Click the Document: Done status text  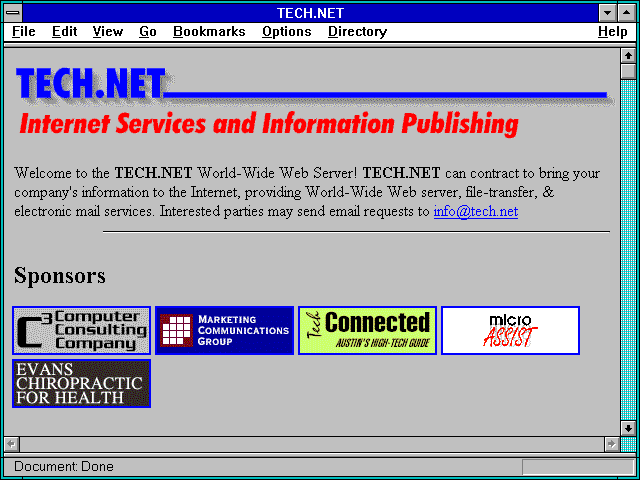click(x=64, y=467)
